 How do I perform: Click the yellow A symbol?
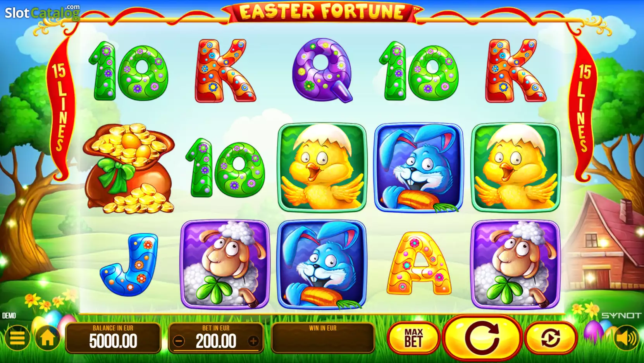click(419, 263)
